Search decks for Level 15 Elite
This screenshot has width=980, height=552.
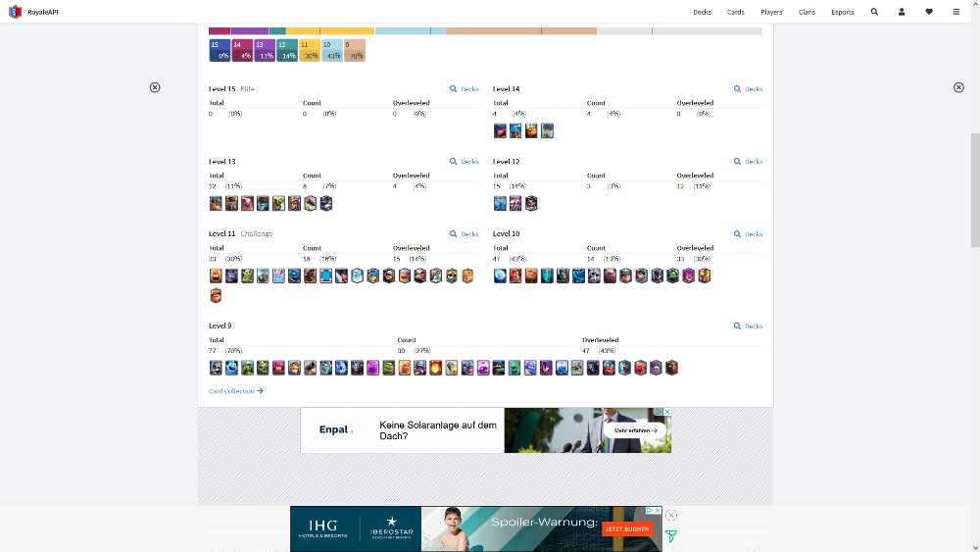click(464, 89)
